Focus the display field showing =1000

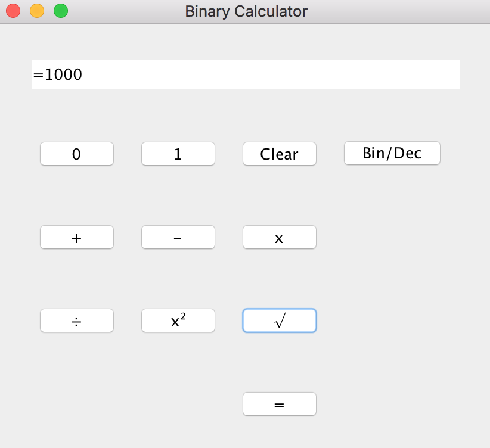(x=246, y=74)
